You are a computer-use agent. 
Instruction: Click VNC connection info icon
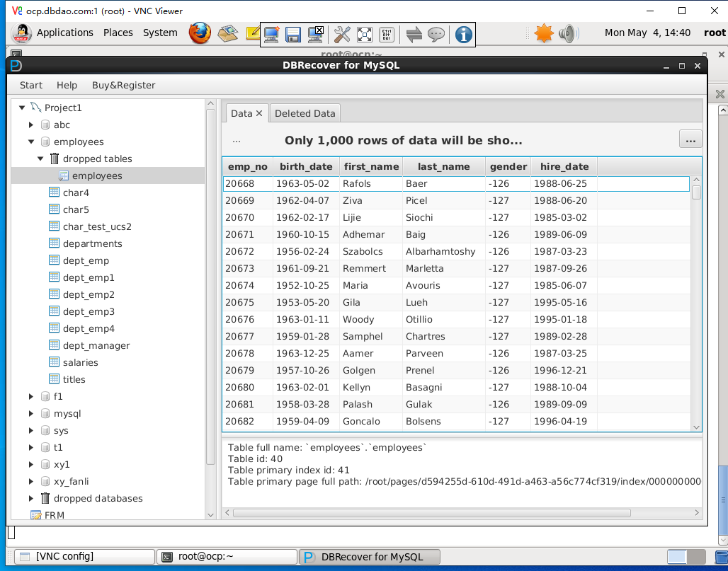(463, 34)
